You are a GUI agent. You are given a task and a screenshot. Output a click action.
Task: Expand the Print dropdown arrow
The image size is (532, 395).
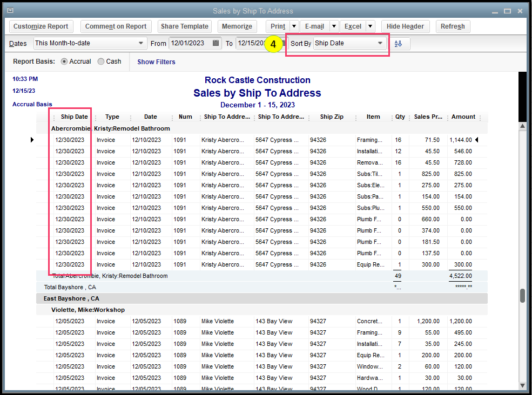294,26
